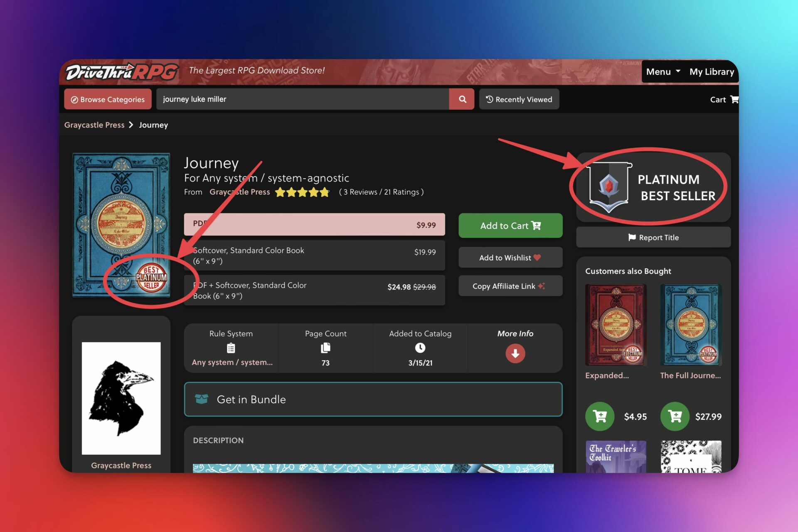Open the Graycastle Press publisher link beside From

239,192
